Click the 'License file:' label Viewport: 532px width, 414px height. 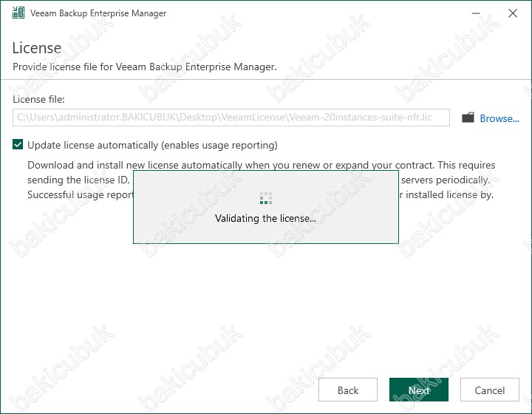(x=38, y=99)
